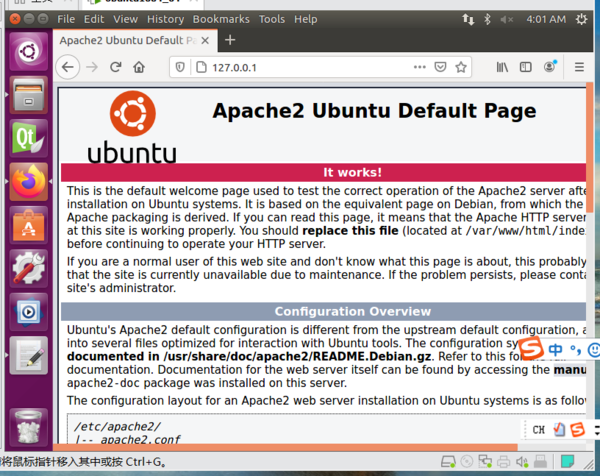Image resolution: width=600 pixels, height=476 pixels.
Task: Save page to Pocket
Action: (x=440, y=67)
